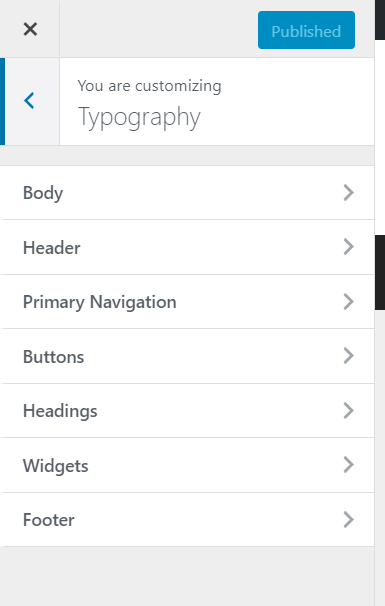Viewport: 385px width, 606px height.
Task: Click the chevron beside Primary Navigation
Action: click(x=349, y=301)
